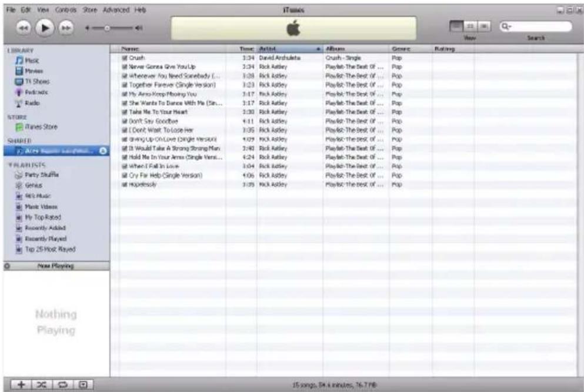This screenshot has width=584, height=392.
Task: Switch to grid view
Action: (470, 26)
